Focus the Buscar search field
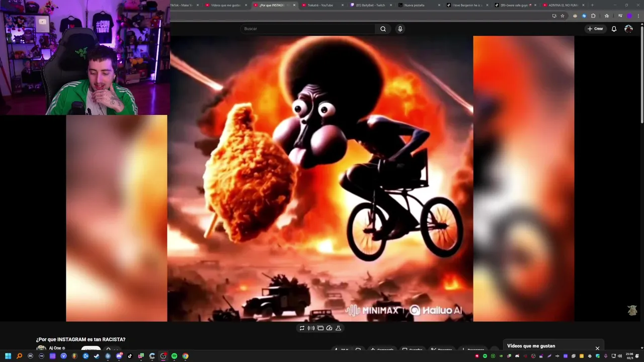The image size is (644, 362). [308, 29]
